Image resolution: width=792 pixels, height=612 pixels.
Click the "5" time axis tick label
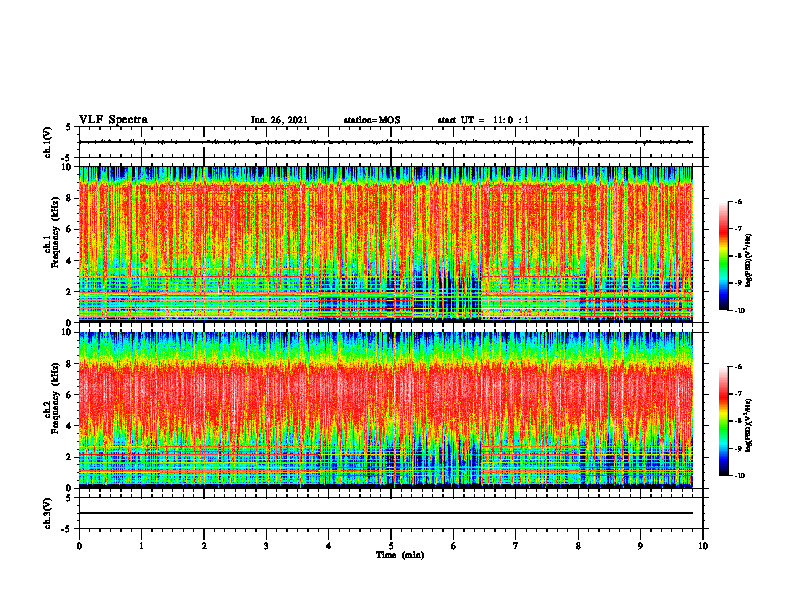pos(391,546)
